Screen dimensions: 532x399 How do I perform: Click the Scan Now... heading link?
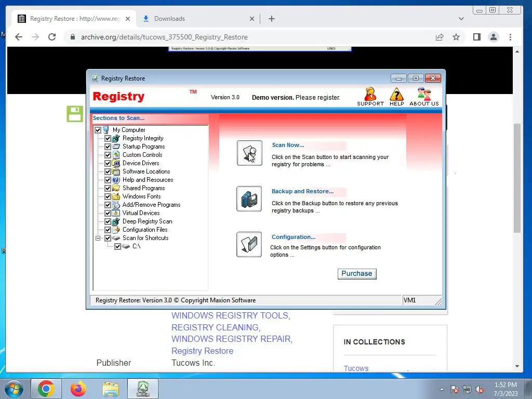coord(288,145)
